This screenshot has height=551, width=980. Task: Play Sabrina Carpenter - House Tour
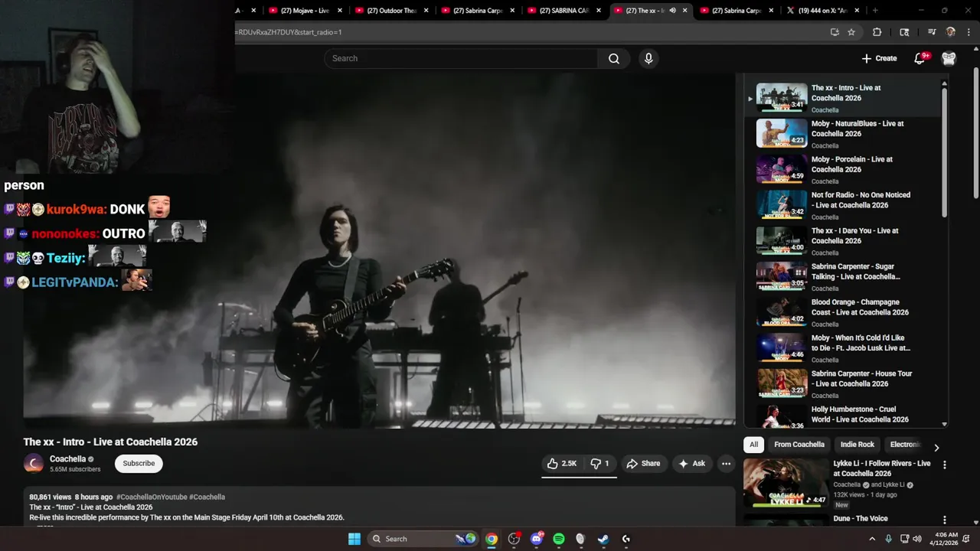pyautogui.click(x=842, y=384)
